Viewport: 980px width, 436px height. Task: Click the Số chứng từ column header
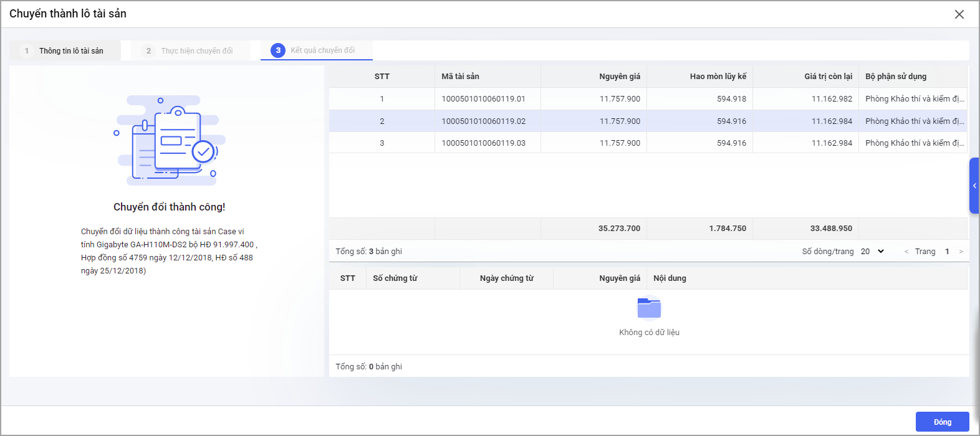coord(395,278)
